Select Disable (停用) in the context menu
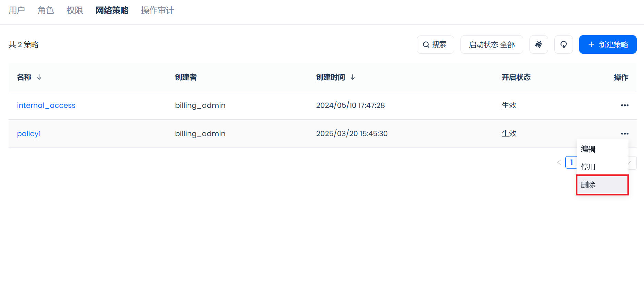 (x=588, y=167)
